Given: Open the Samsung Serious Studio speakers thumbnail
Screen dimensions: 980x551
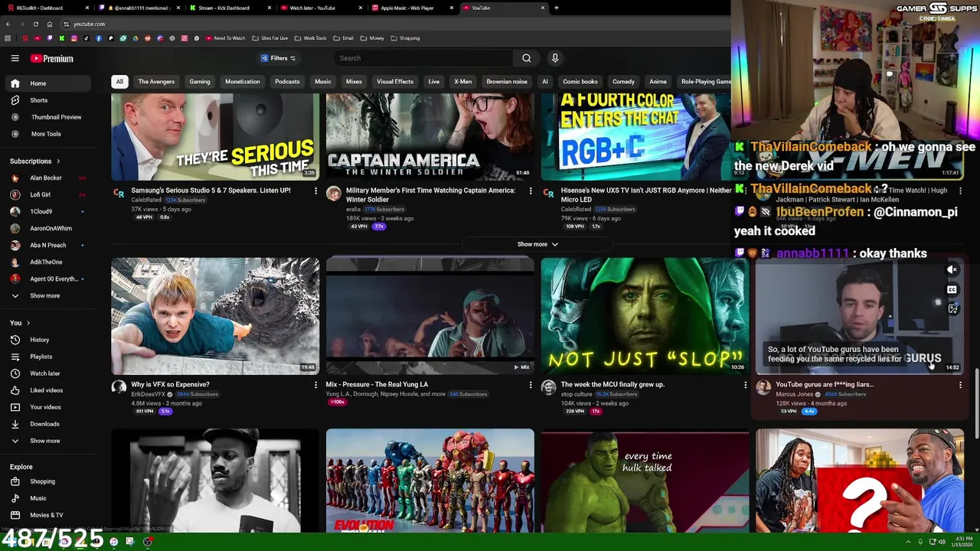Looking at the screenshot, I should 215,137.
